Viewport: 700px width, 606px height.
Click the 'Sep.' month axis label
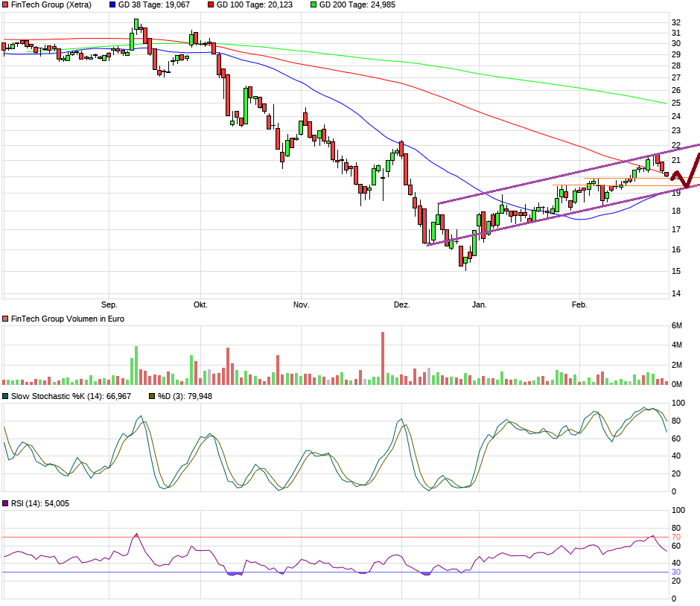tap(109, 304)
